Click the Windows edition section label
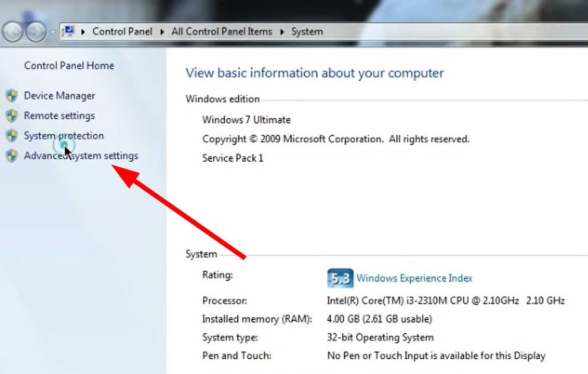 point(222,99)
